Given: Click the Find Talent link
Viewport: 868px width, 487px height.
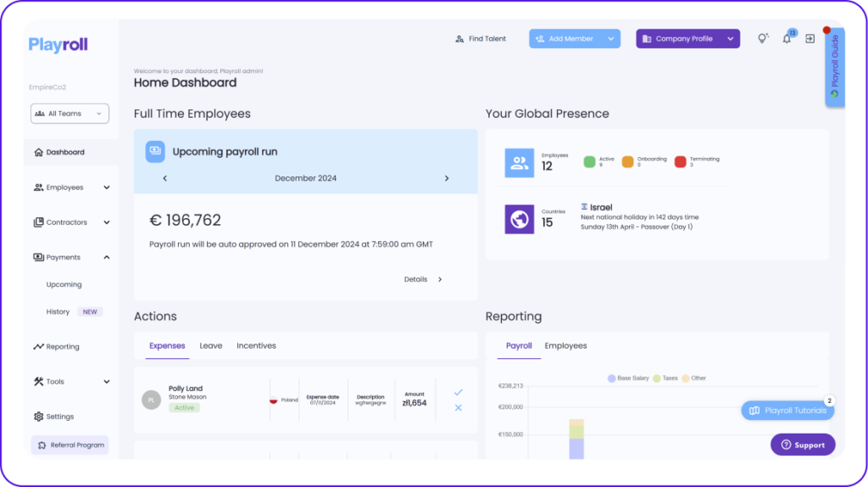Looking at the screenshot, I should [x=481, y=39].
